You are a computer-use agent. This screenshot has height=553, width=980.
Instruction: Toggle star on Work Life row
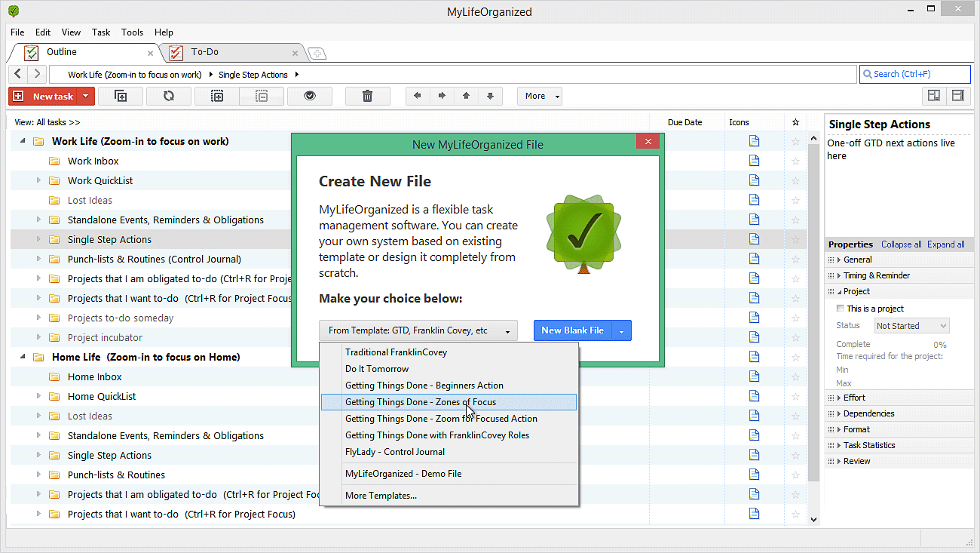[795, 141]
